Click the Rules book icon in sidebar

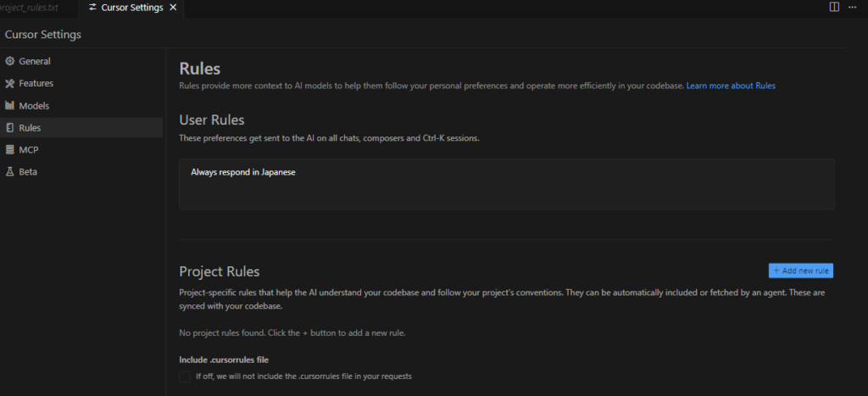point(9,128)
